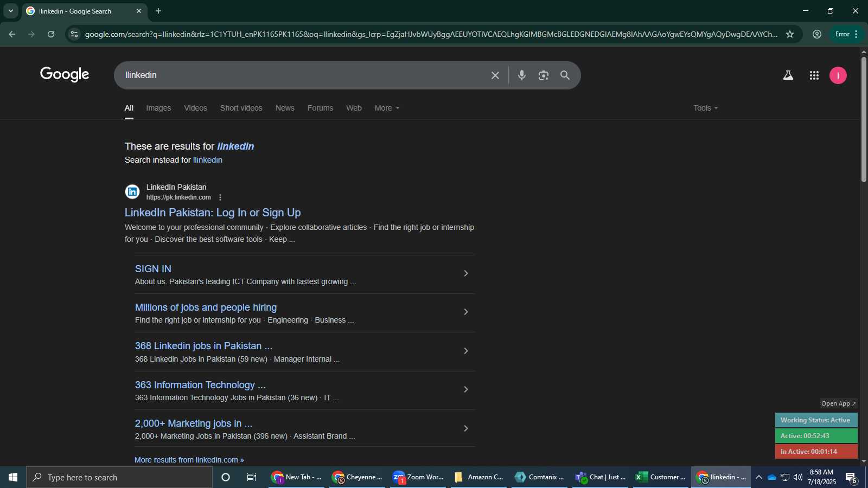Switch to Zoom Workplace on taskbar
Screen dimensions: 868x488
418,477
